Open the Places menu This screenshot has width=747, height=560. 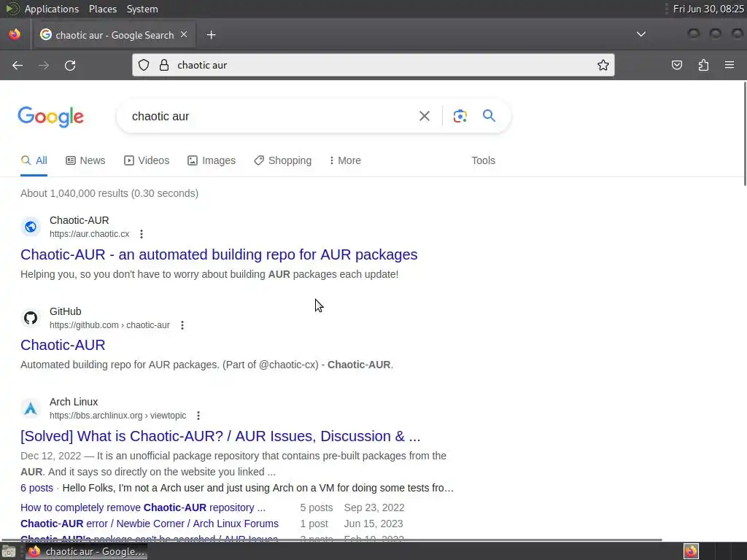pos(102,9)
